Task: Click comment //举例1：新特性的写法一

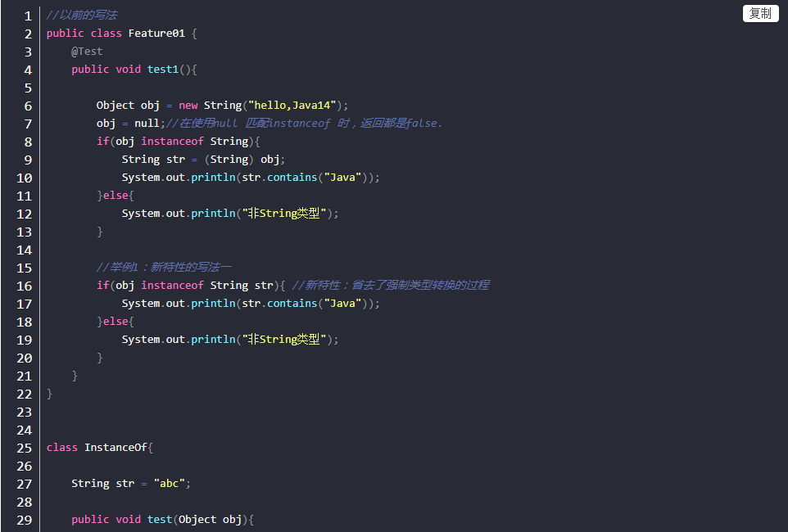Action: click(x=164, y=268)
